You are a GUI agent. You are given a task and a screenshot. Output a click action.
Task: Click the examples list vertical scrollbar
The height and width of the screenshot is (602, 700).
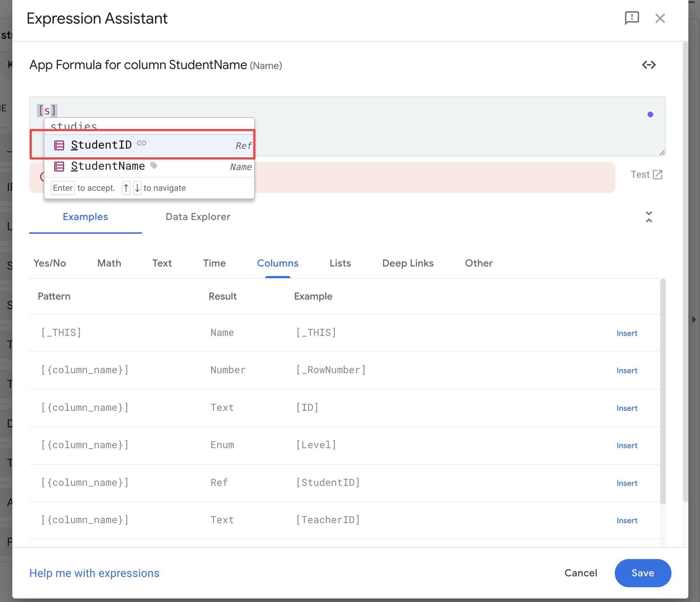(663, 391)
